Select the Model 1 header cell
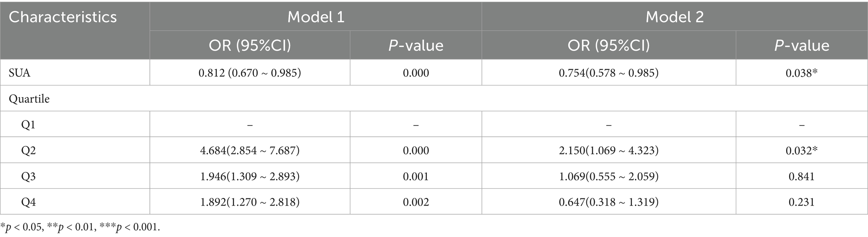868x237 pixels. [316, 17]
